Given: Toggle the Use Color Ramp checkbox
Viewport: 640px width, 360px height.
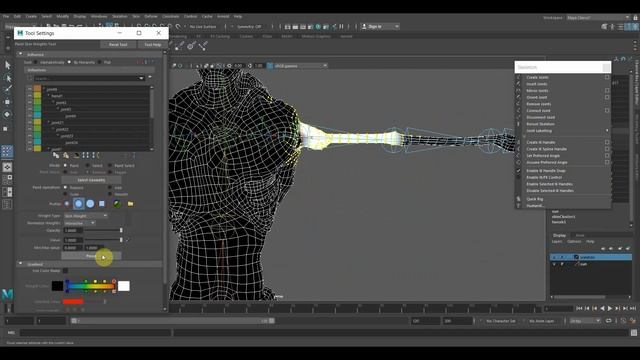Looking at the screenshot, I should (65, 271).
